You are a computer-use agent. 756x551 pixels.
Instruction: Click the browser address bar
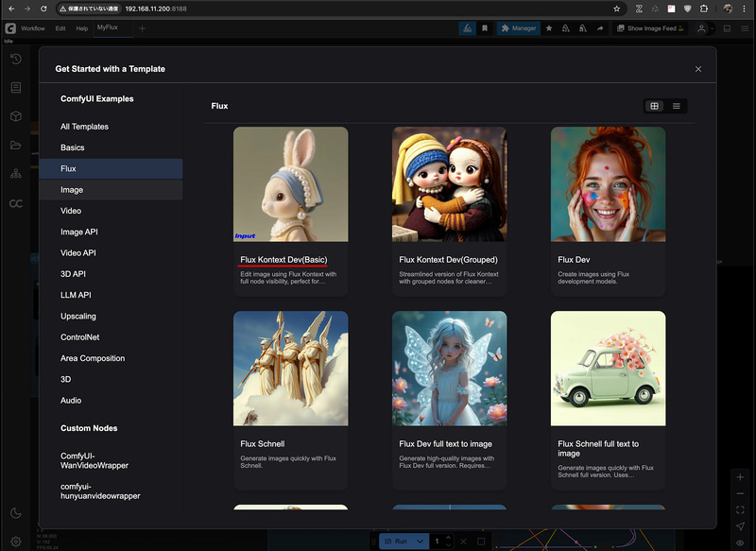[x=340, y=9]
